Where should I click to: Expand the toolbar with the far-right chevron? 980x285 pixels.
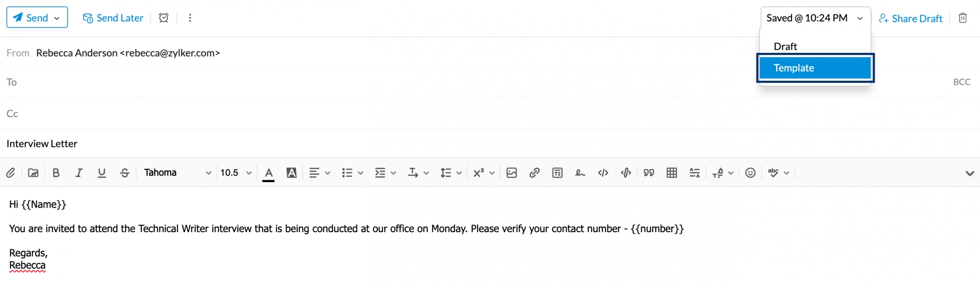point(969,173)
